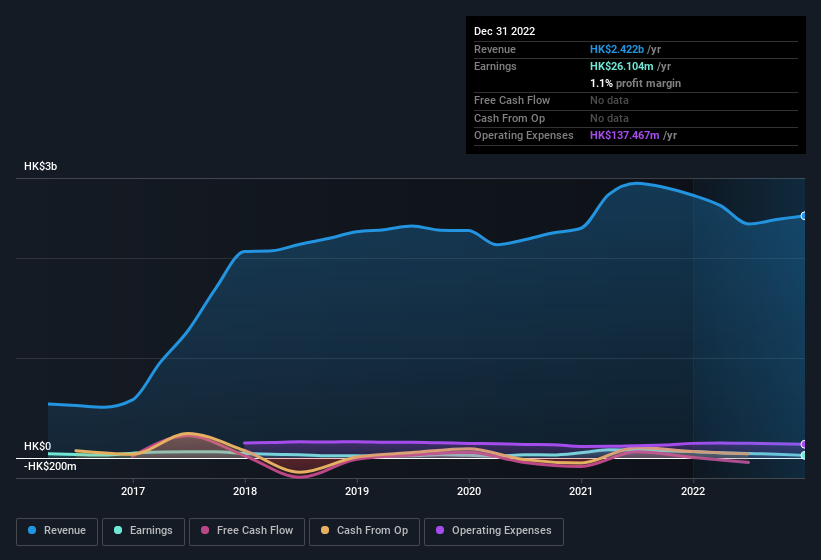
Task: Select the 2019 x-axis label
Action: click(357, 491)
